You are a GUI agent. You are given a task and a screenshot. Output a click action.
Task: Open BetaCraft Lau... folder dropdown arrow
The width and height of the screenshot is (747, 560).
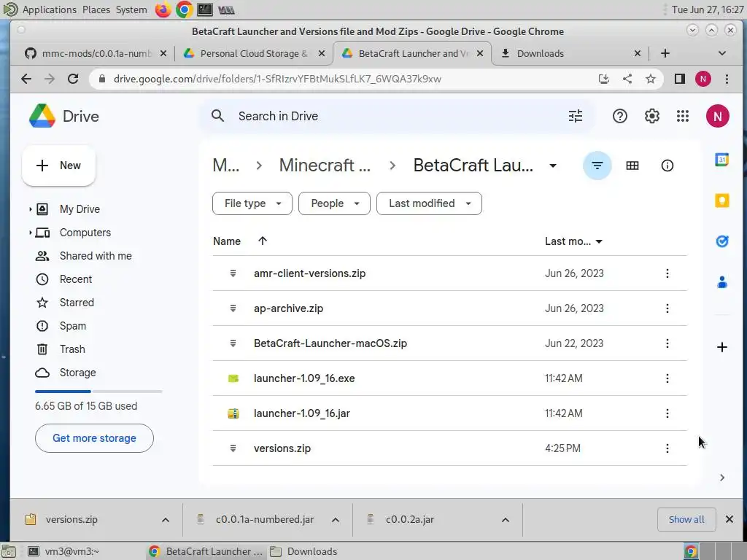553,166
